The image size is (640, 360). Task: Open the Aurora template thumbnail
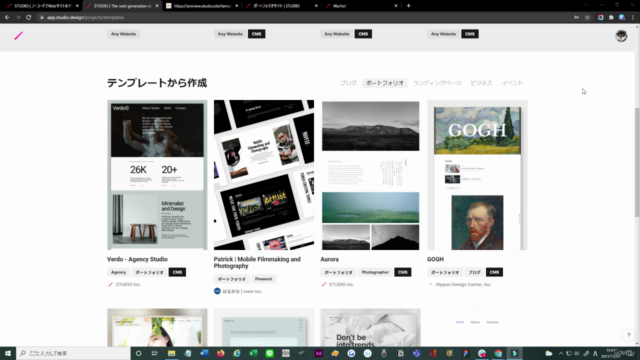pos(371,175)
